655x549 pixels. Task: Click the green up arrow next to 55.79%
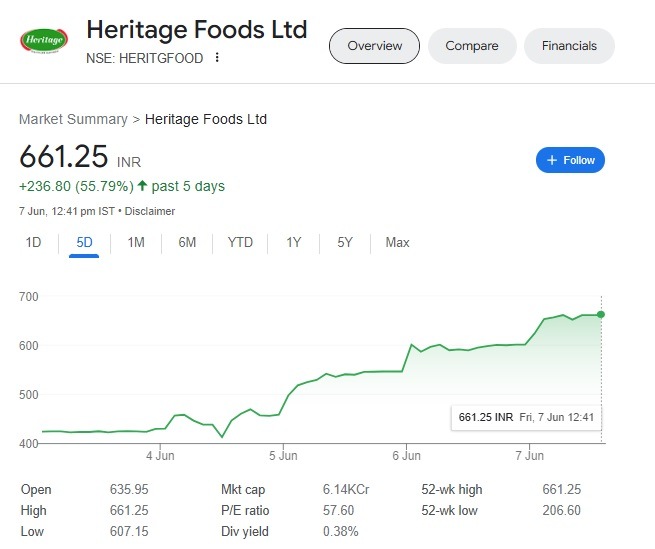(142, 185)
